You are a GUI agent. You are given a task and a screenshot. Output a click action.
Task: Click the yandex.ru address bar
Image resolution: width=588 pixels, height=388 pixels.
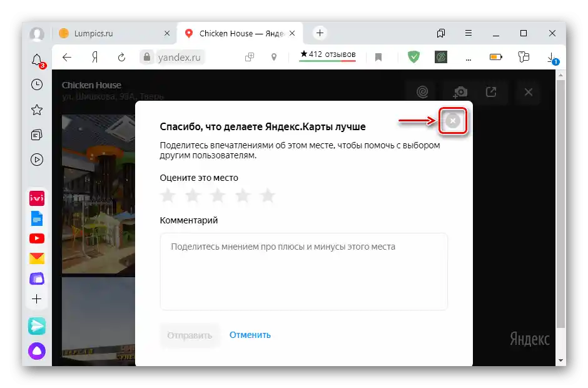(x=180, y=57)
